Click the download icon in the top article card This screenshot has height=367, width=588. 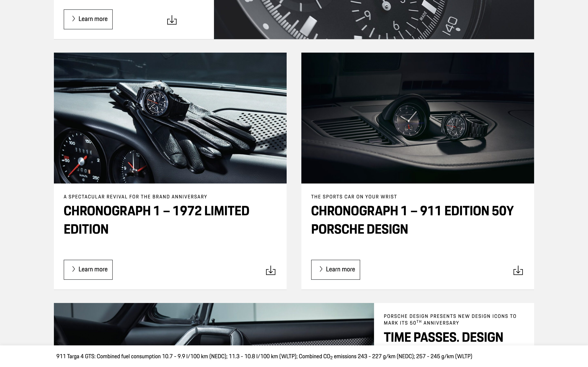coord(172,20)
